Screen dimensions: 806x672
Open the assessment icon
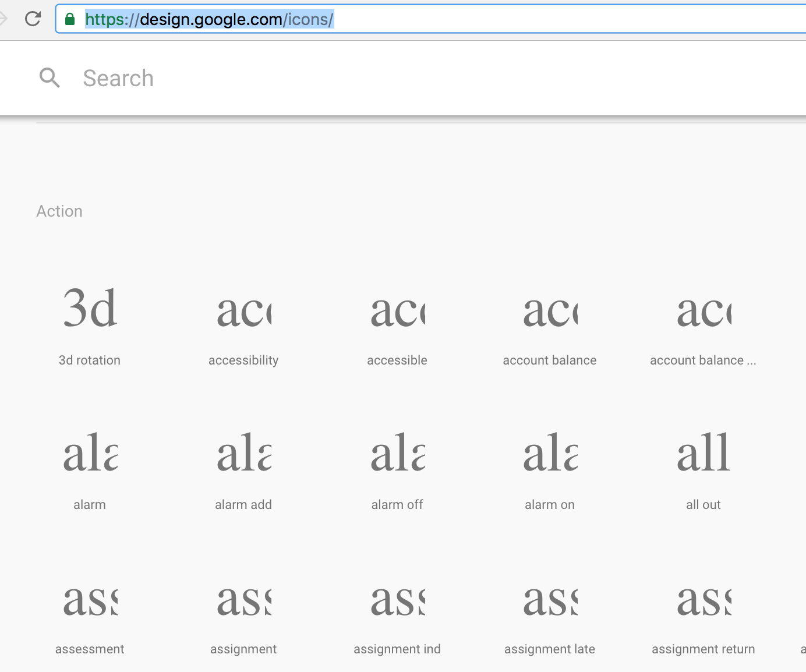(x=90, y=600)
